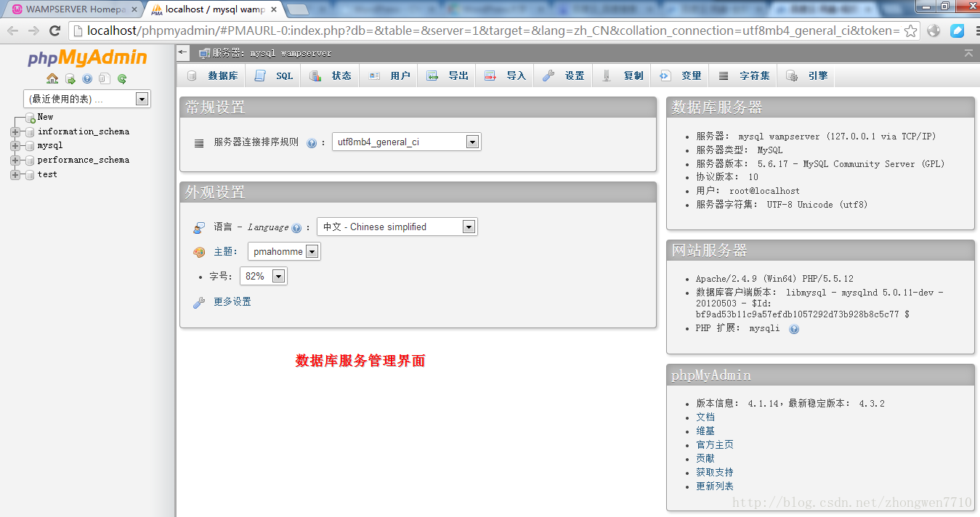
Task: Click the 更多设置 link
Action: click(232, 302)
